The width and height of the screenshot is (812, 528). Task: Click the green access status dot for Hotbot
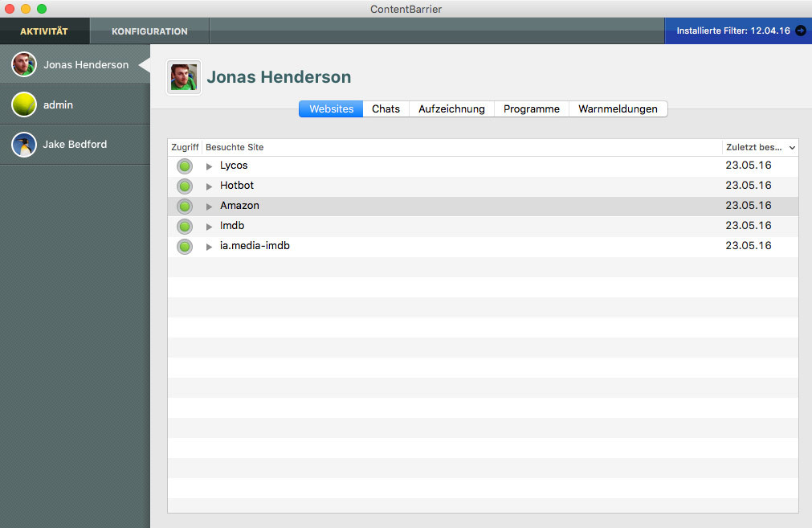click(x=185, y=186)
